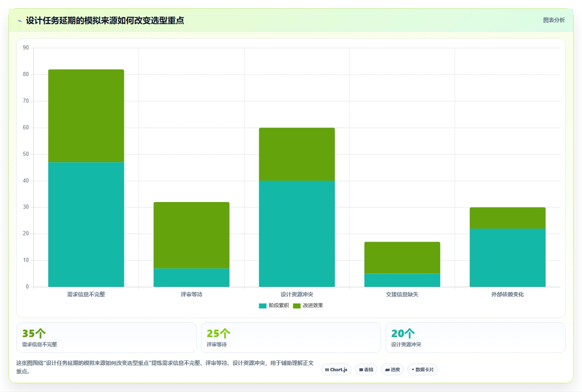Select the green 评审等待 bar segment
This screenshot has width=582, height=392.
pos(191,235)
